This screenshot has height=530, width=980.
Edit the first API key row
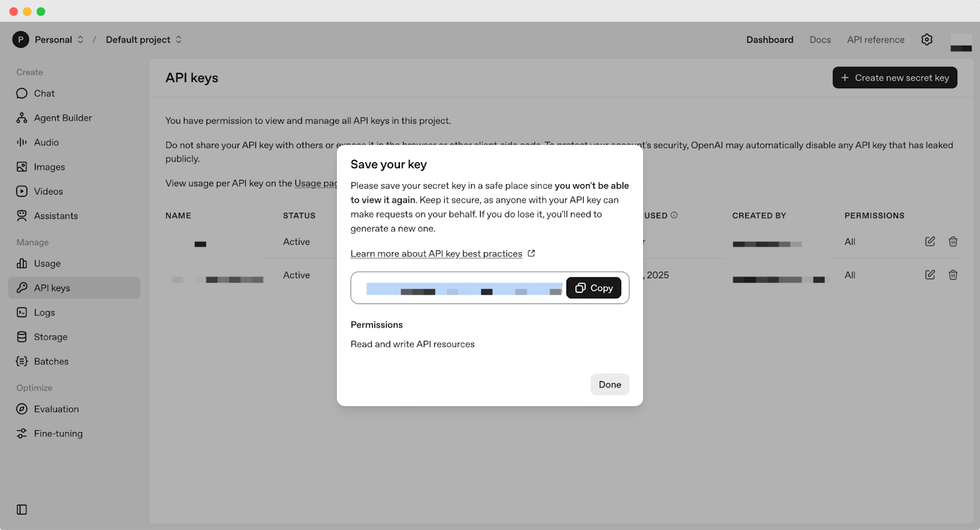930,242
